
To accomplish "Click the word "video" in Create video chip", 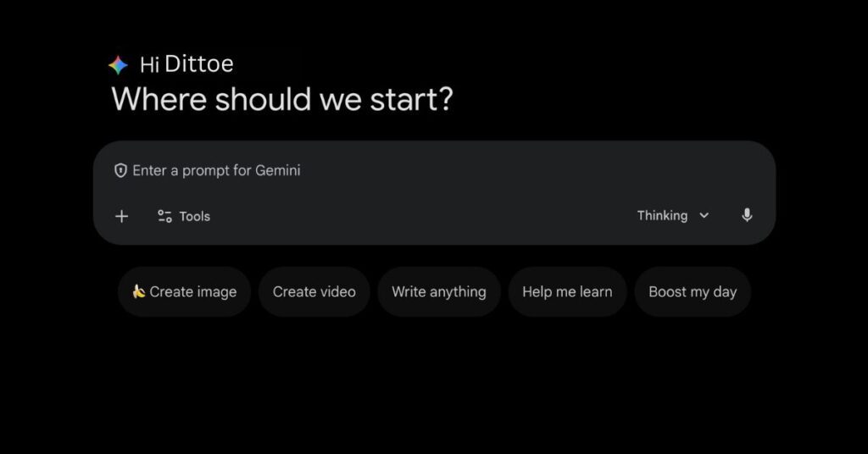I will (337, 291).
